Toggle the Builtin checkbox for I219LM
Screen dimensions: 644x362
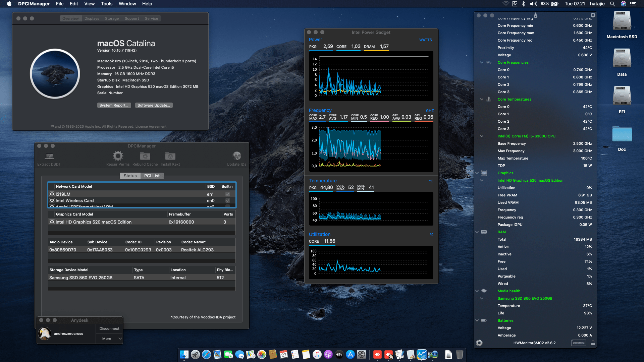click(227, 194)
